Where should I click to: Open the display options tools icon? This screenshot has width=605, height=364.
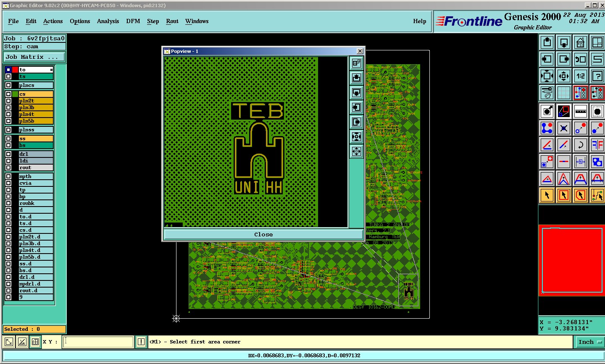(547, 93)
